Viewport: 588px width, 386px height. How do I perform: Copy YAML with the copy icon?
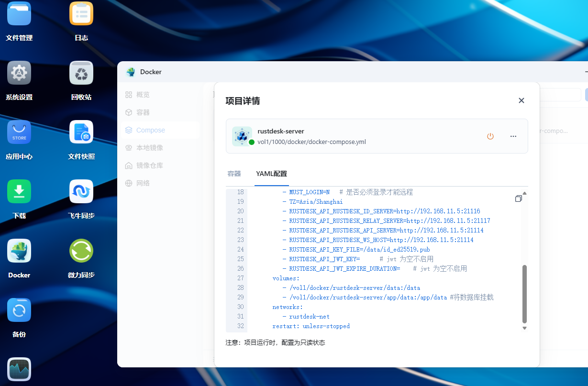(x=518, y=199)
